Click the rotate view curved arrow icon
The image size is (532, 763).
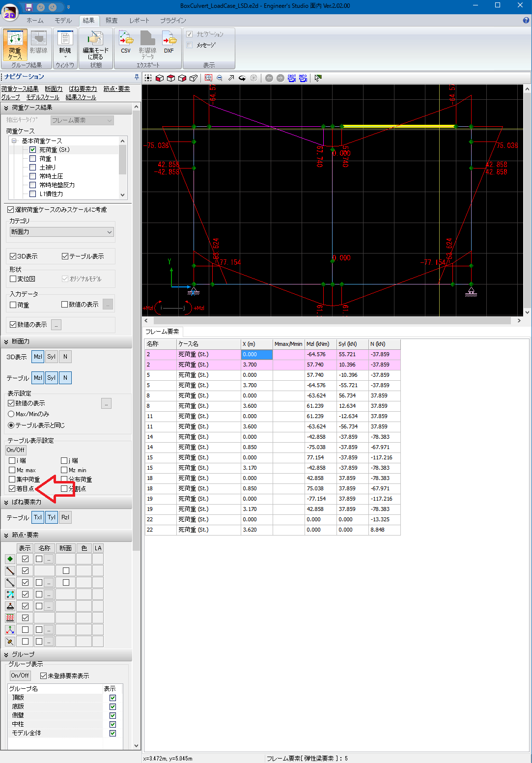coord(242,78)
